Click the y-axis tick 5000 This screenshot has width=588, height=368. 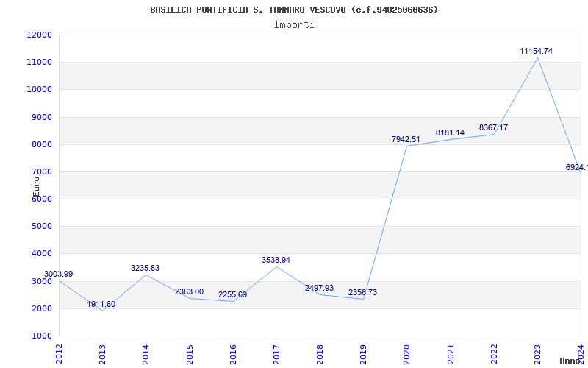pyautogui.click(x=41, y=227)
